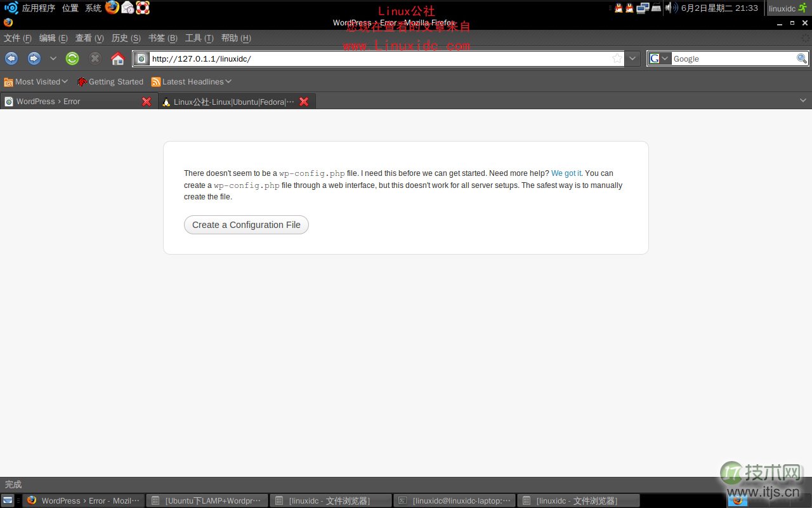Open the list-all-tabs dropdown arrow
This screenshot has width=812, height=508.
click(802, 100)
